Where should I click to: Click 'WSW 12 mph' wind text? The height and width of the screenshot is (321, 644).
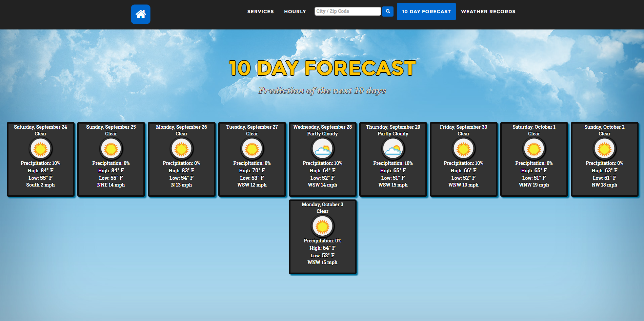(x=252, y=185)
